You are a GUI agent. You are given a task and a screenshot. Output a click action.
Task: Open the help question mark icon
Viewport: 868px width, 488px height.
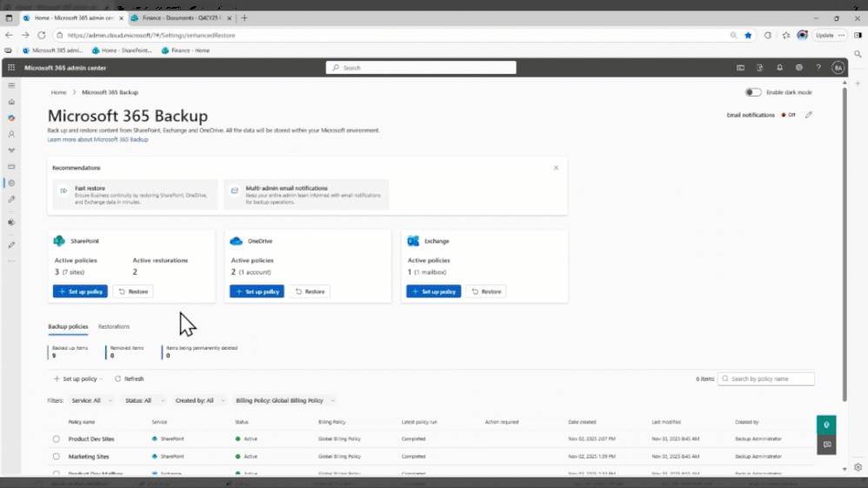click(x=818, y=68)
